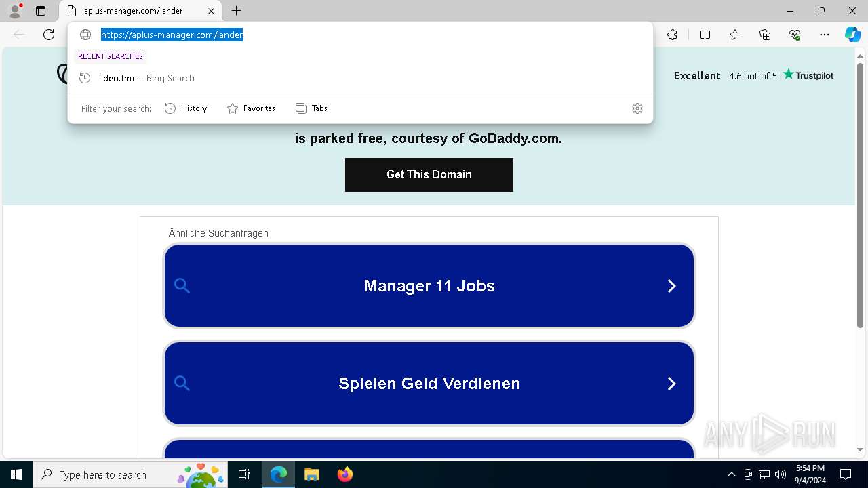This screenshot has width=868, height=488.
Task: Open the network tray icon
Action: 764,474
